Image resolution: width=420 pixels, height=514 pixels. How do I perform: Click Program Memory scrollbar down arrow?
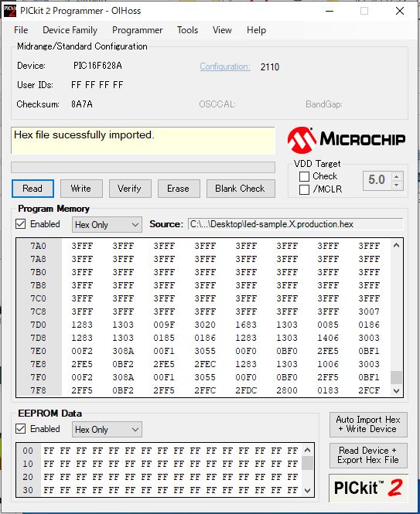[x=396, y=391]
